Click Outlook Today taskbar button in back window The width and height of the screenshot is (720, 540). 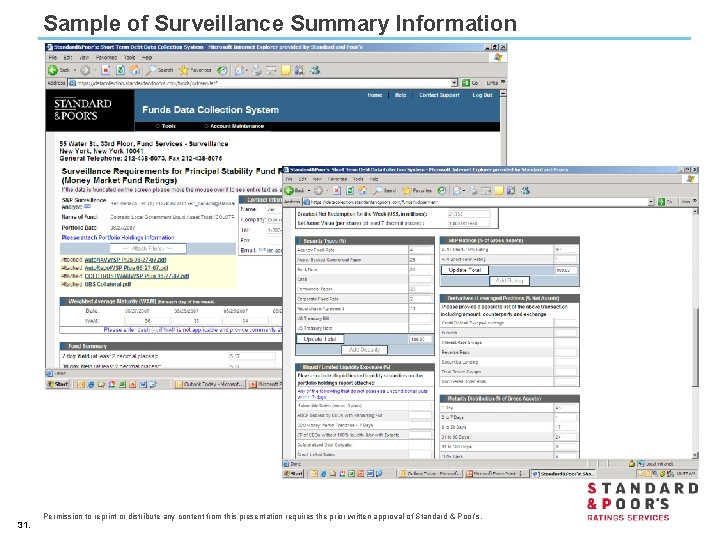pyautogui.click(x=209, y=384)
